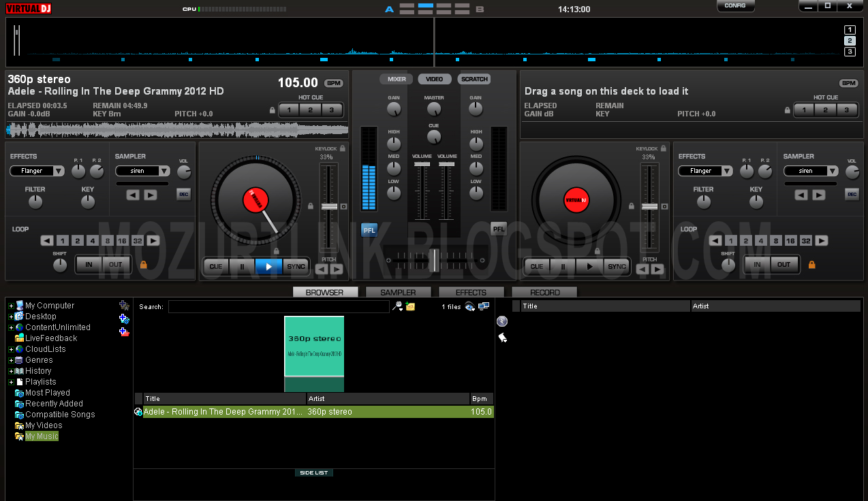Click the left deck pitch slider

pyautogui.click(x=329, y=206)
